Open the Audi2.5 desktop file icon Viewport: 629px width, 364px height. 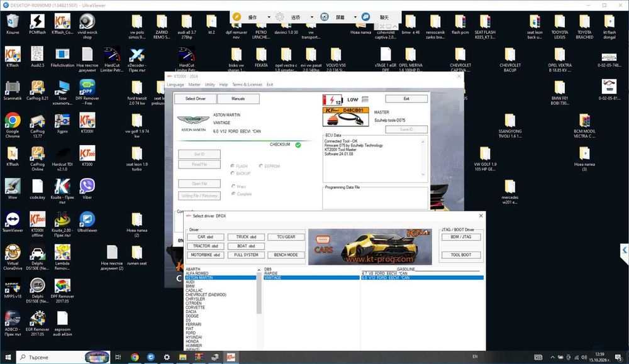pyautogui.click(x=37, y=57)
